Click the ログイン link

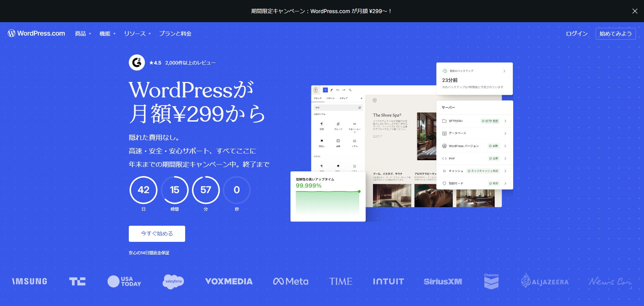577,34
